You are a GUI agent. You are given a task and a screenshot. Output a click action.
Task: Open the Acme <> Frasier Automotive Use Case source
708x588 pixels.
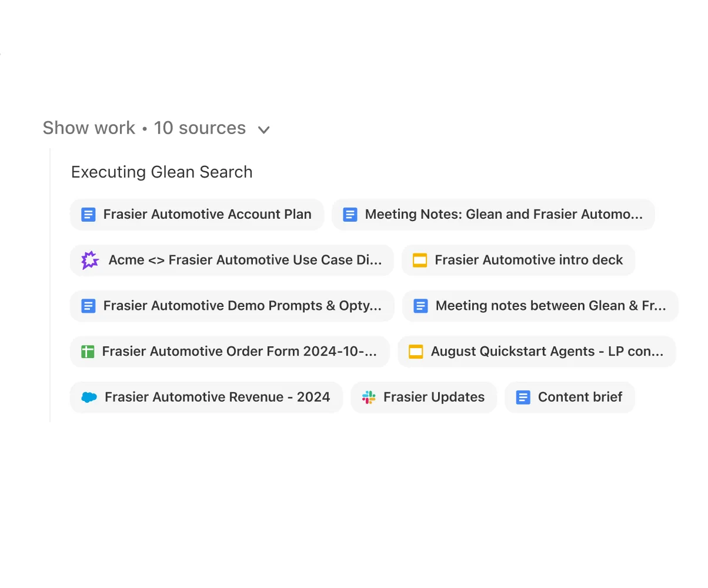pyautogui.click(x=232, y=260)
